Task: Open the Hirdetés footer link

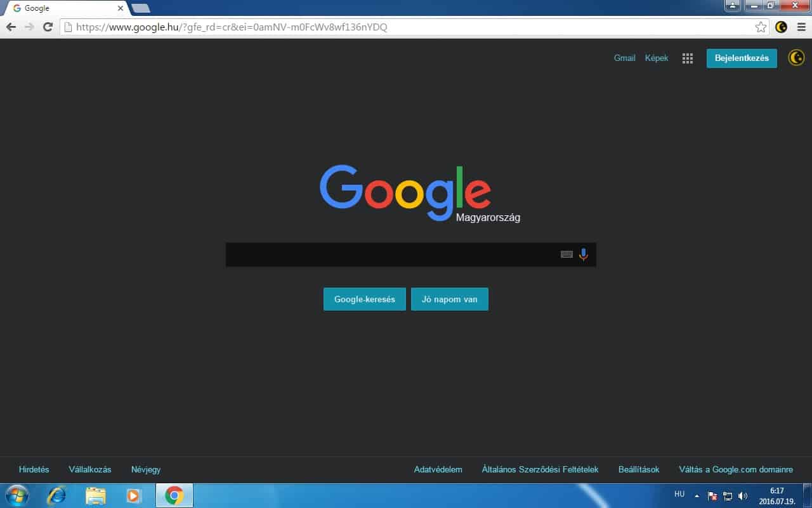Action: (x=34, y=470)
